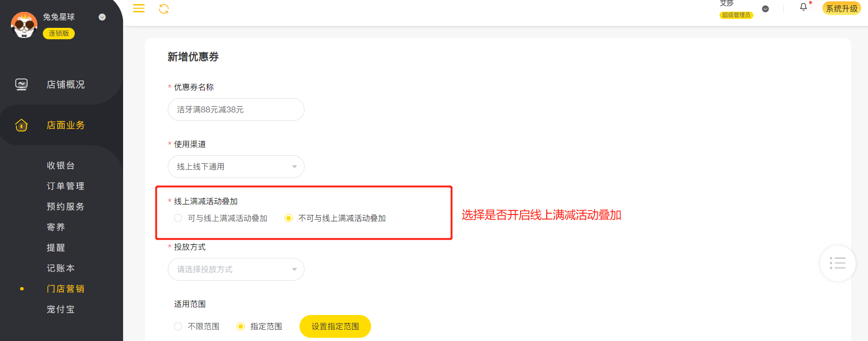Select 指定范围 radio button
The image size is (868, 341).
coord(241,326)
